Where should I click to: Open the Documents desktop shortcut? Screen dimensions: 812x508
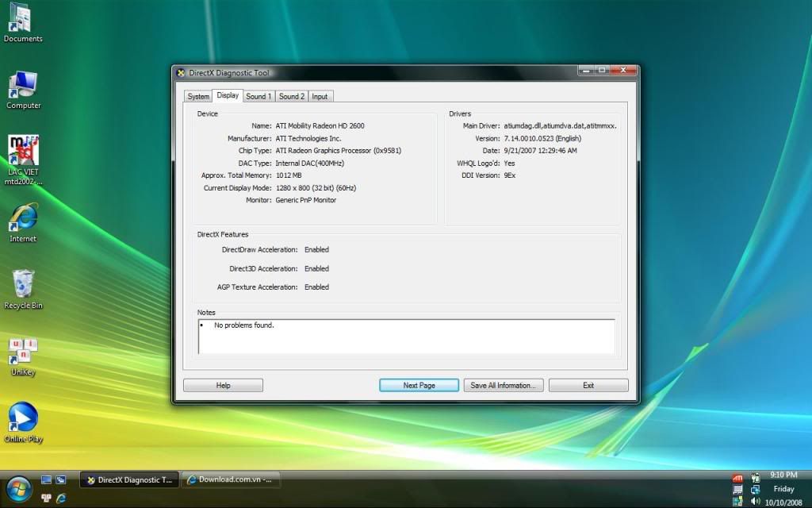[x=23, y=23]
